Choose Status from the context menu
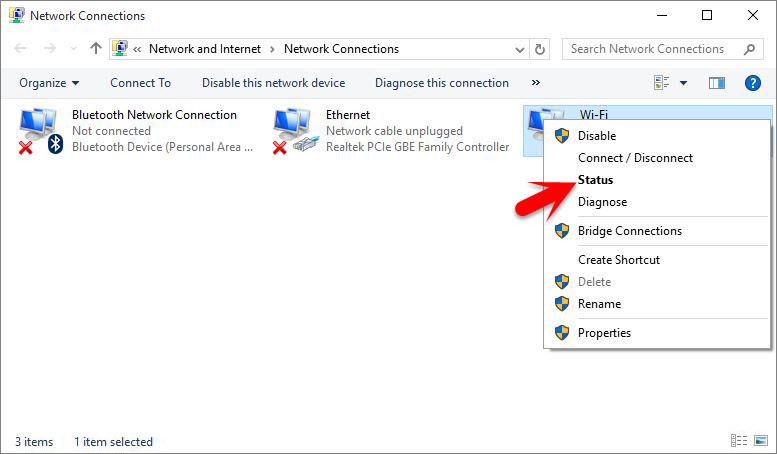Screen dimensions: 777x454 pos(595,180)
